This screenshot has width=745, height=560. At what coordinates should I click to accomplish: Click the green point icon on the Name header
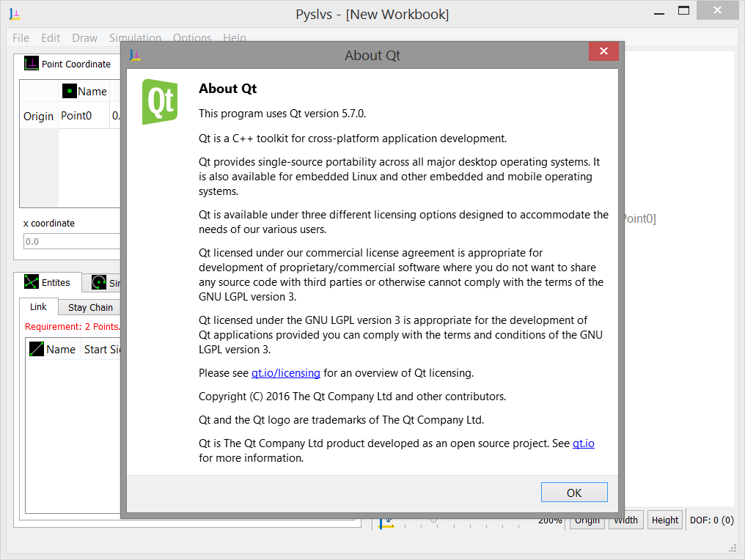tap(70, 91)
